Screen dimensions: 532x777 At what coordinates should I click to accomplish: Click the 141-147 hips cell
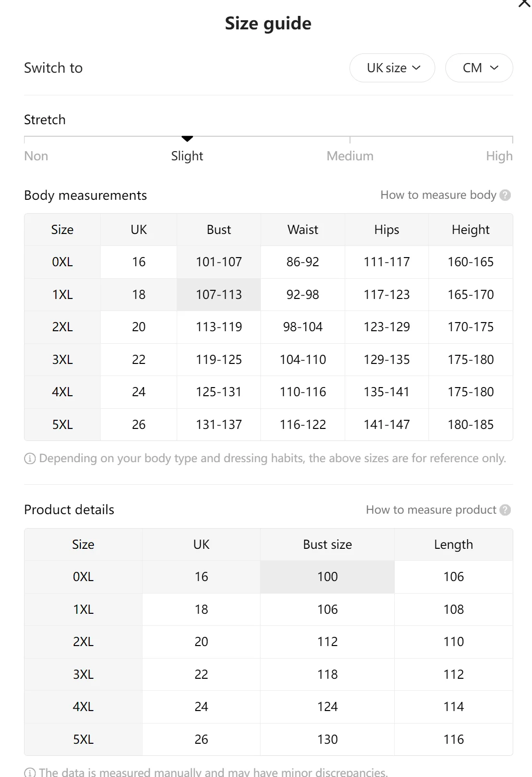387,425
